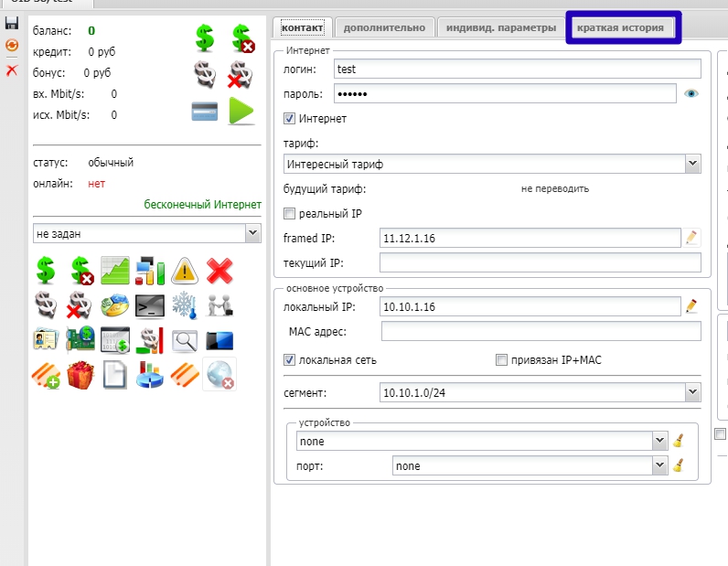This screenshot has width=728, height=566.
Task: Switch to the краткая история tab
Action: coord(620,27)
